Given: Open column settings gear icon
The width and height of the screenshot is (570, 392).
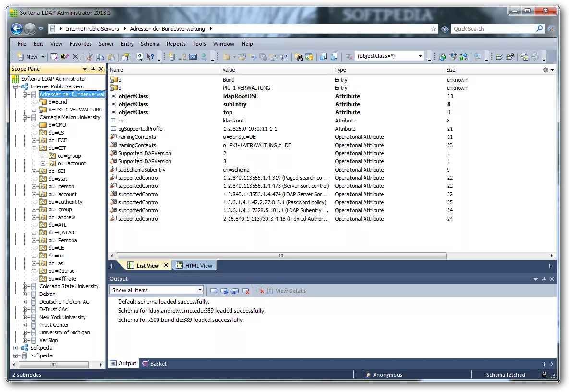Looking at the screenshot, I should tap(546, 70).
